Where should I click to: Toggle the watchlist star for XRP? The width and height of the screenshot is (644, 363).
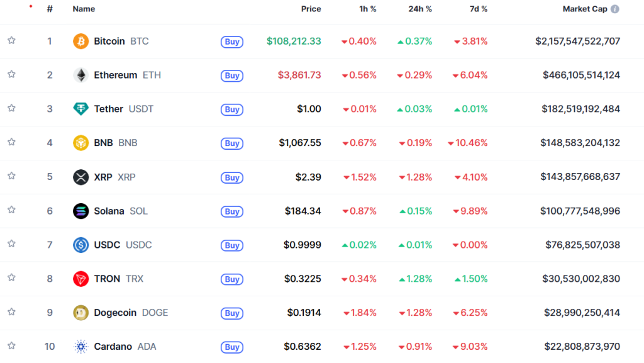[x=11, y=177]
